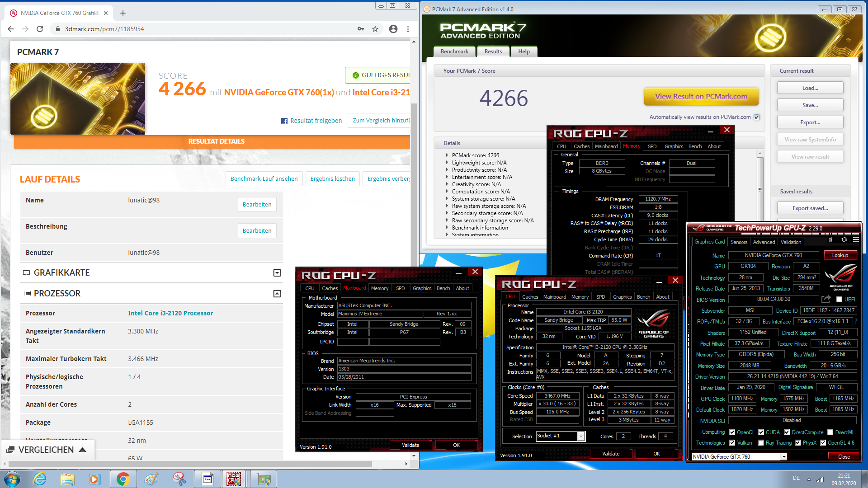This screenshot has width=868, height=488.
Task: Bookmark this page with the star icon
Action: pyautogui.click(x=375, y=29)
